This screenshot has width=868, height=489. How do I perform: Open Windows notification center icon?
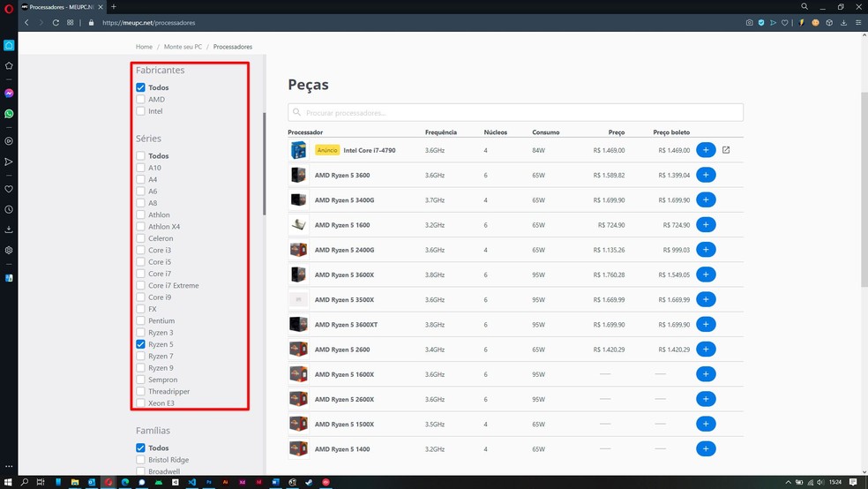click(x=853, y=482)
